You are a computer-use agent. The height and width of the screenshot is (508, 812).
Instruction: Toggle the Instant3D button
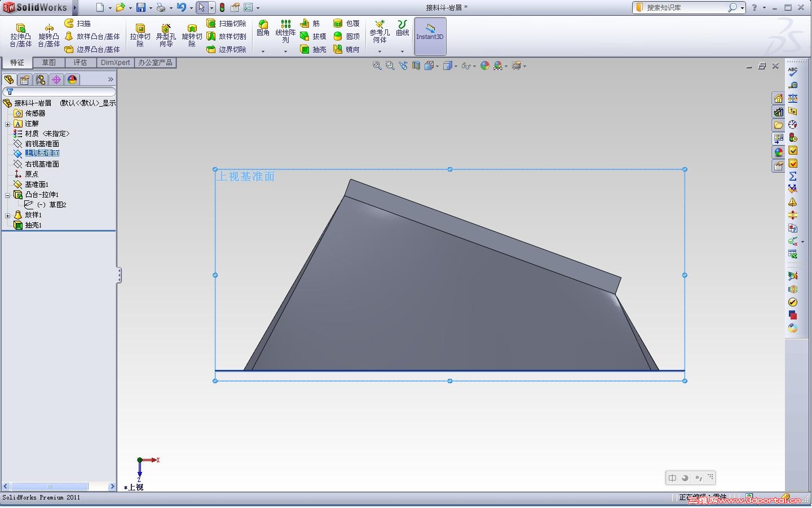coord(430,36)
